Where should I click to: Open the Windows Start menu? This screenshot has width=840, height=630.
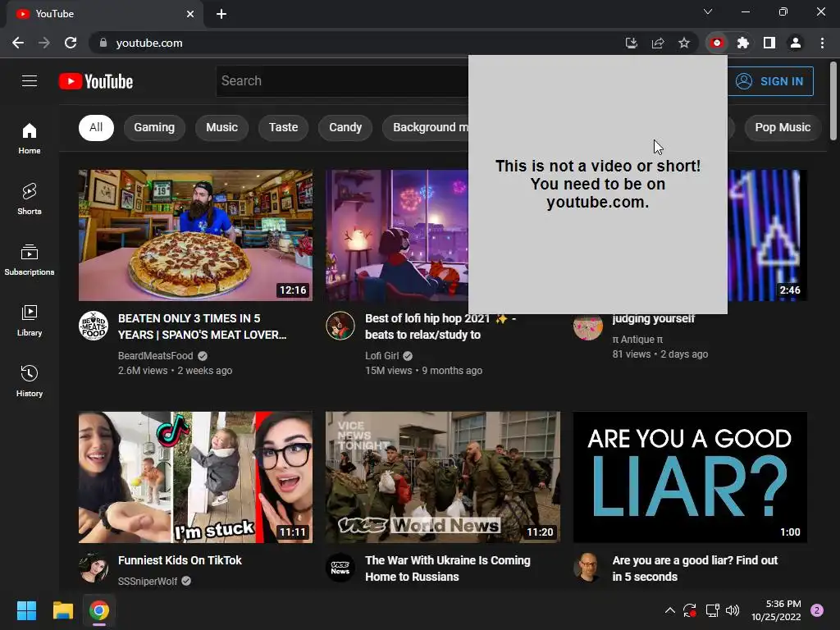[26, 610]
